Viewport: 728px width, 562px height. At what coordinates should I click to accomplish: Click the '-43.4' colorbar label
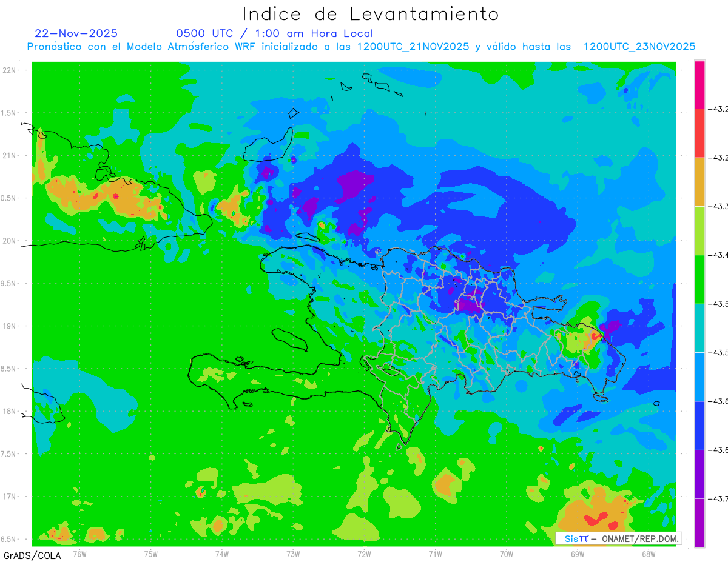[719, 255]
